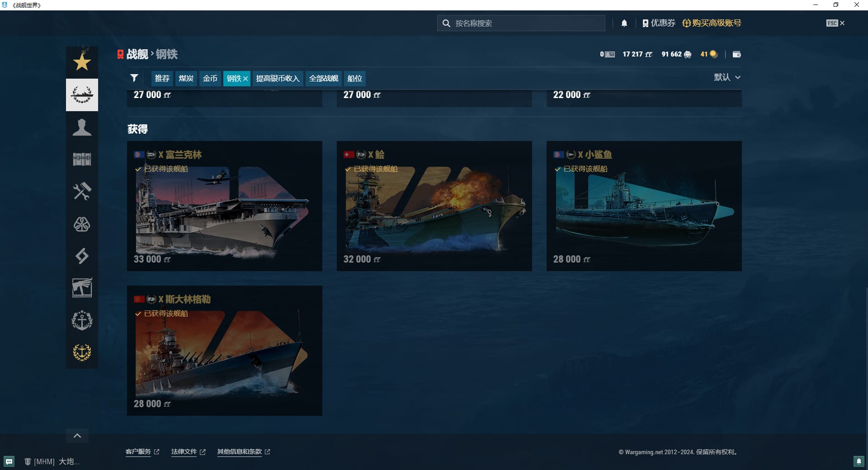Toggle the 金币 filter tag

coord(210,78)
